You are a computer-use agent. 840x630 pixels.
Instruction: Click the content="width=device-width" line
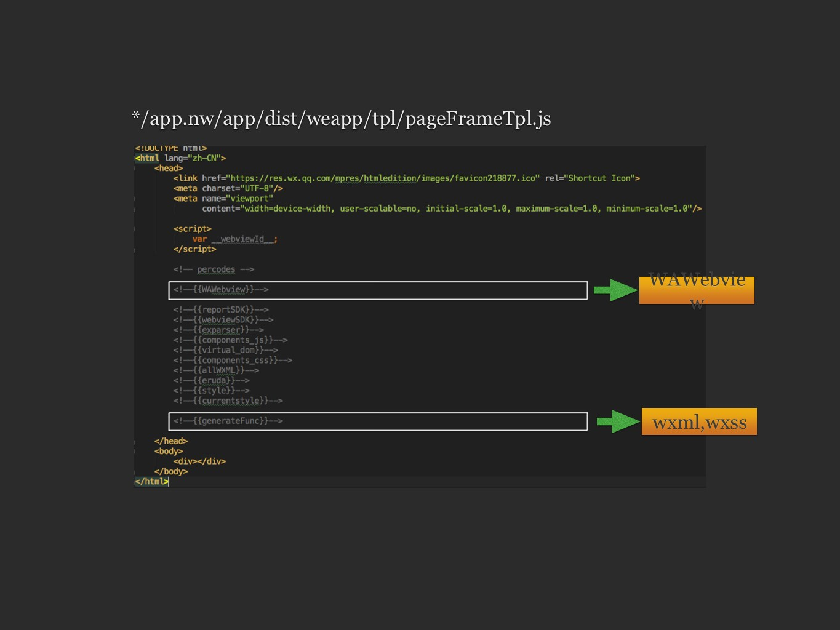pyautogui.click(x=452, y=209)
